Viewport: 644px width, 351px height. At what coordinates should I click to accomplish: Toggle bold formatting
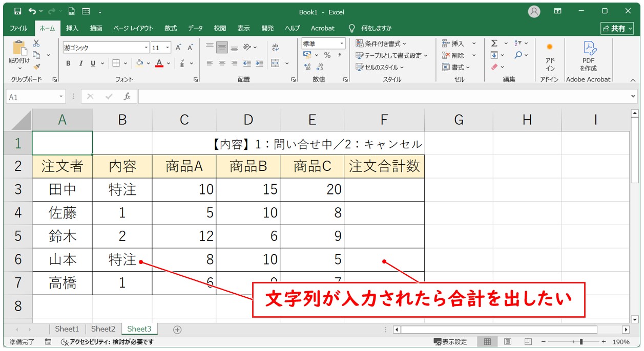[x=68, y=63]
